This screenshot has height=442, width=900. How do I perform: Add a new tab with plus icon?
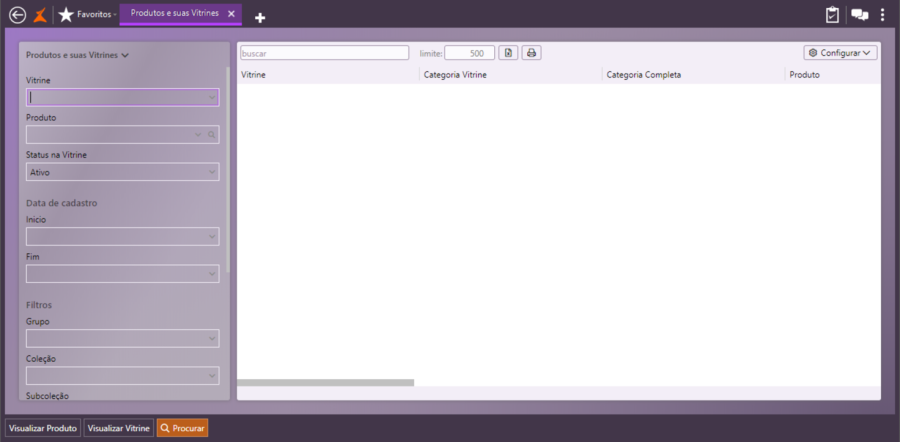pyautogui.click(x=260, y=18)
